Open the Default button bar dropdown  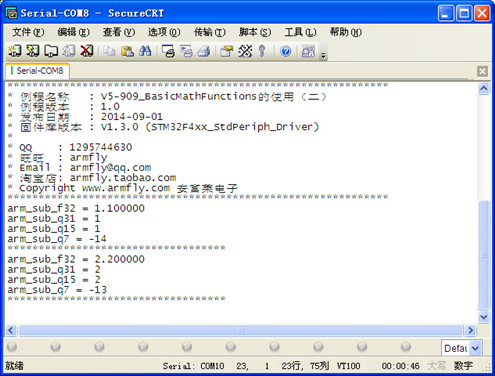coord(475,348)
